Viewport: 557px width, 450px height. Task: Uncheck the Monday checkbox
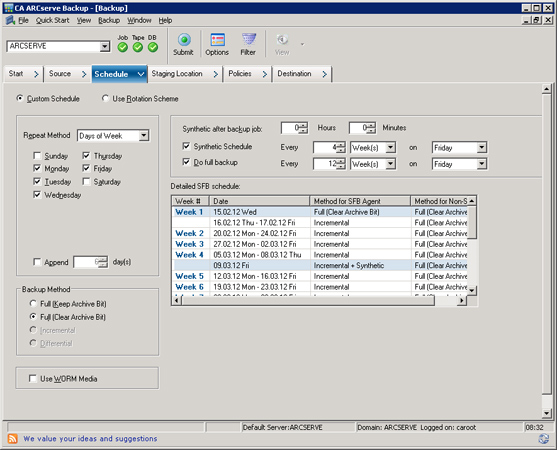37,168
